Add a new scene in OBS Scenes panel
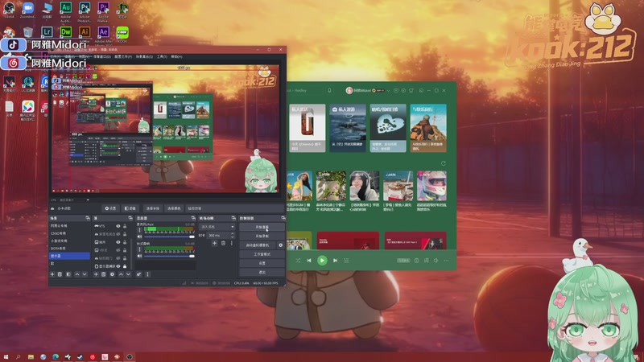Screen dimensions: 644x362 [52, 274]
